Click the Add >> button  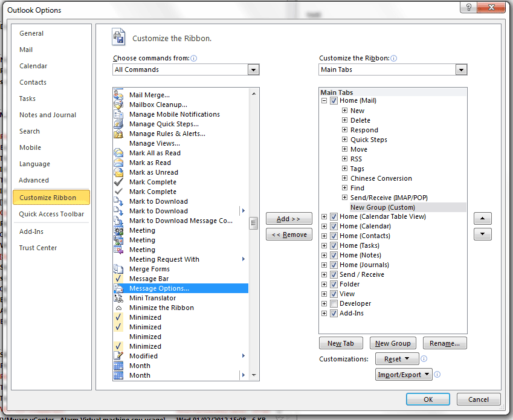pyautogui.click(x=289, y=219)
